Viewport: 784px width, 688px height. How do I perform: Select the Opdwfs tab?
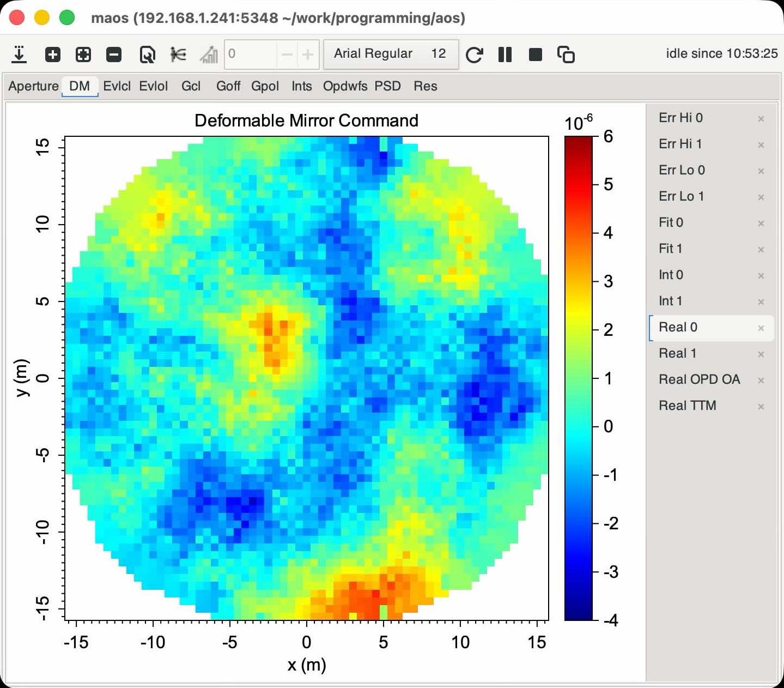click(345, 86)
